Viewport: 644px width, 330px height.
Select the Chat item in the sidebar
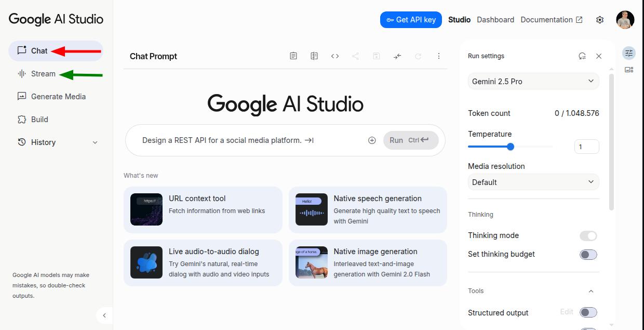(x=56, y=51)
